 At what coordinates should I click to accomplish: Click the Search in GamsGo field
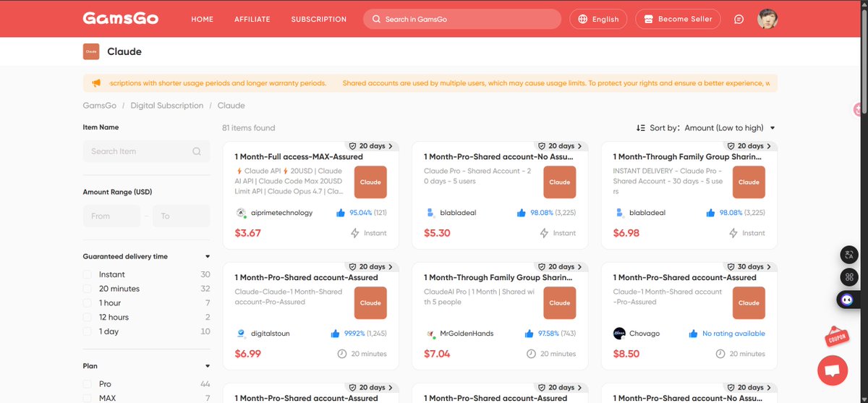[x=462, y=19]
